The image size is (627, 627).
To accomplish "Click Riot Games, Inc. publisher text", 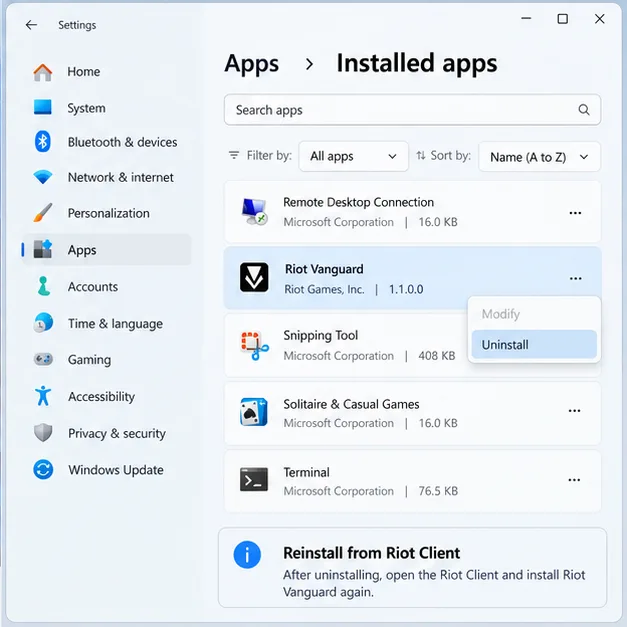I will click(324, 289).
